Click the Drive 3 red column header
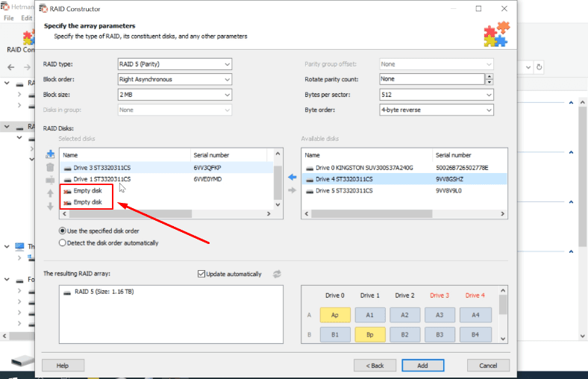The width and height of the screenshot is (588, 379). 440,295
